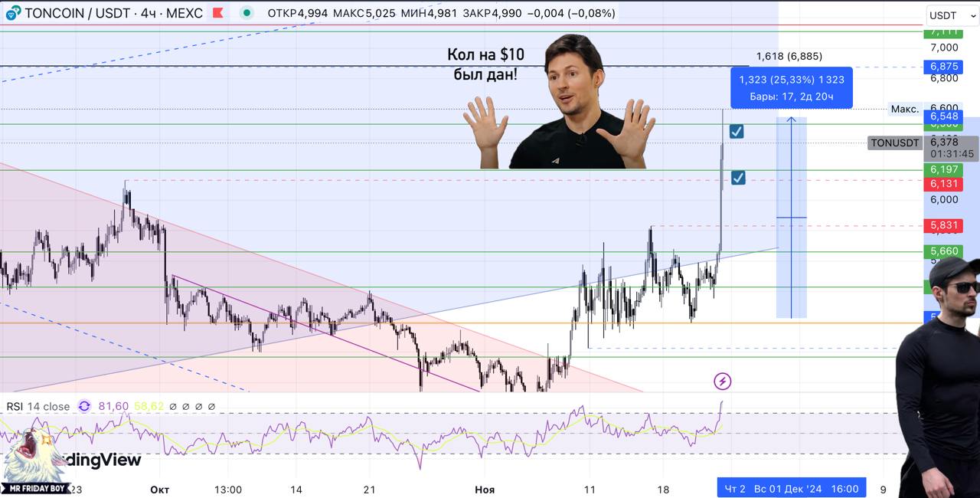Click the 6,131 red price level label
Image resolution: width=980 pixels, height=498 pixels.
(x=944, y=184)
